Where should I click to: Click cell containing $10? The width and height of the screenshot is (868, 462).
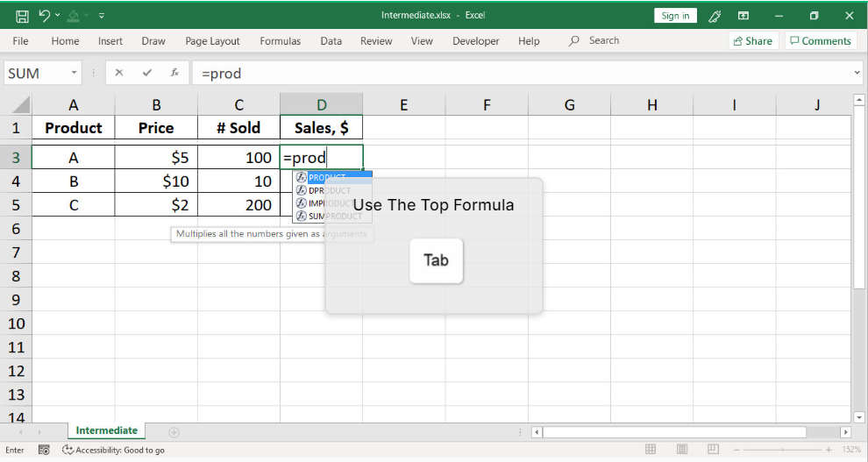coord(156,181)
